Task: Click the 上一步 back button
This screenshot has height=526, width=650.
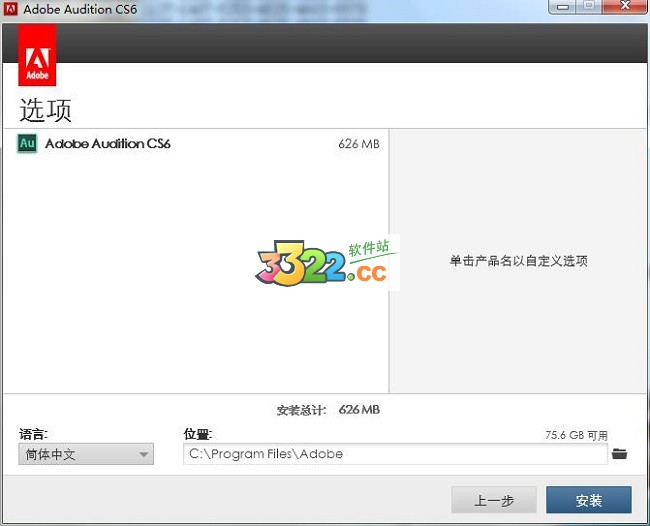Action: pos(494,500)
